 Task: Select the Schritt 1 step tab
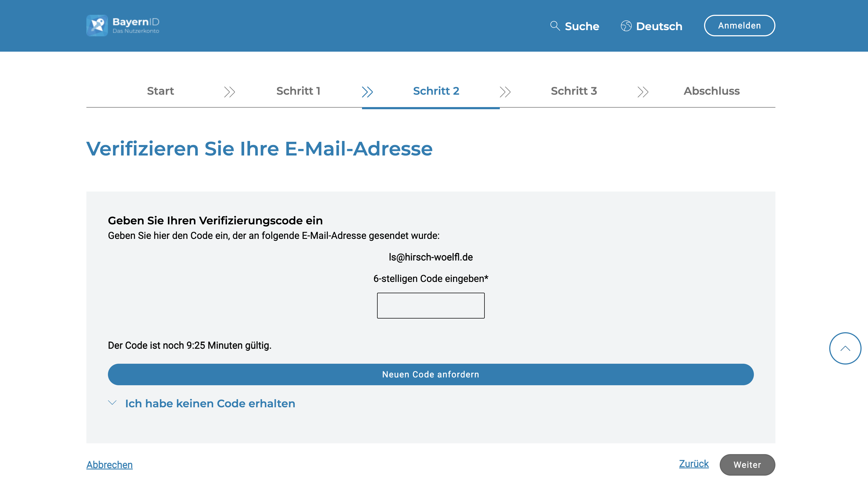(298, 91)
